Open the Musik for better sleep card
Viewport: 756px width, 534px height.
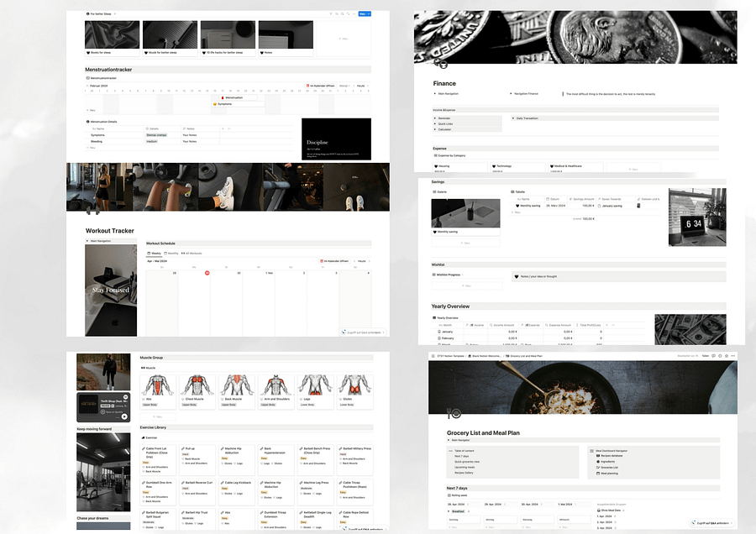(171, 39)
